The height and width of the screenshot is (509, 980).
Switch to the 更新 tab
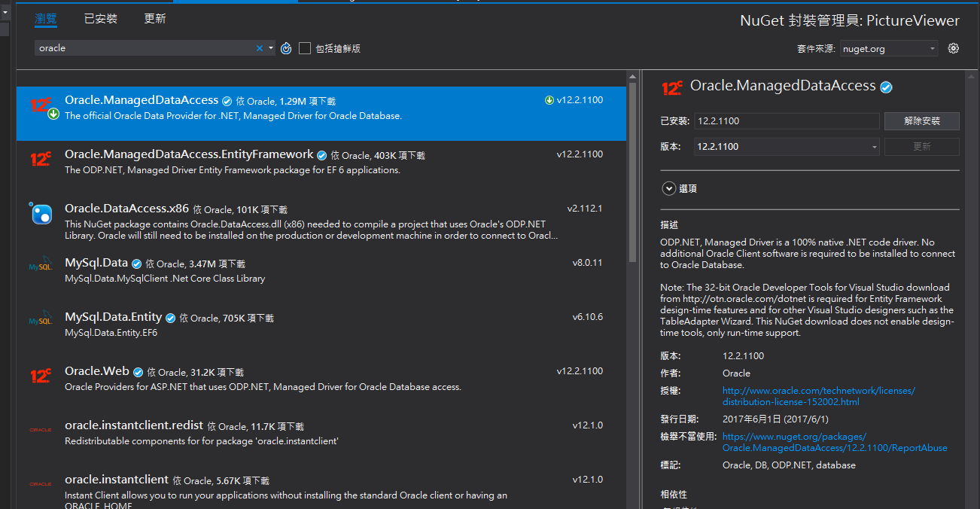[x=155, y=19]
